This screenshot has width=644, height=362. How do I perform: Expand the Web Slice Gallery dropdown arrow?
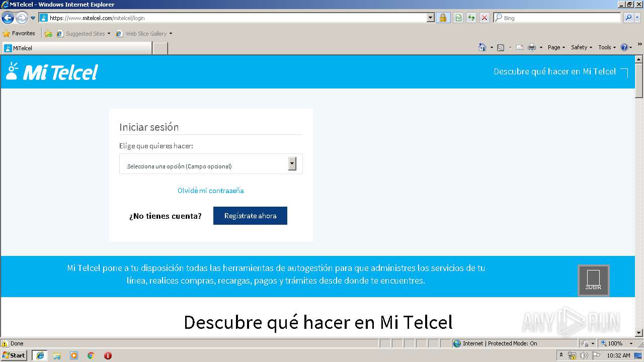[x=171, y=34]
